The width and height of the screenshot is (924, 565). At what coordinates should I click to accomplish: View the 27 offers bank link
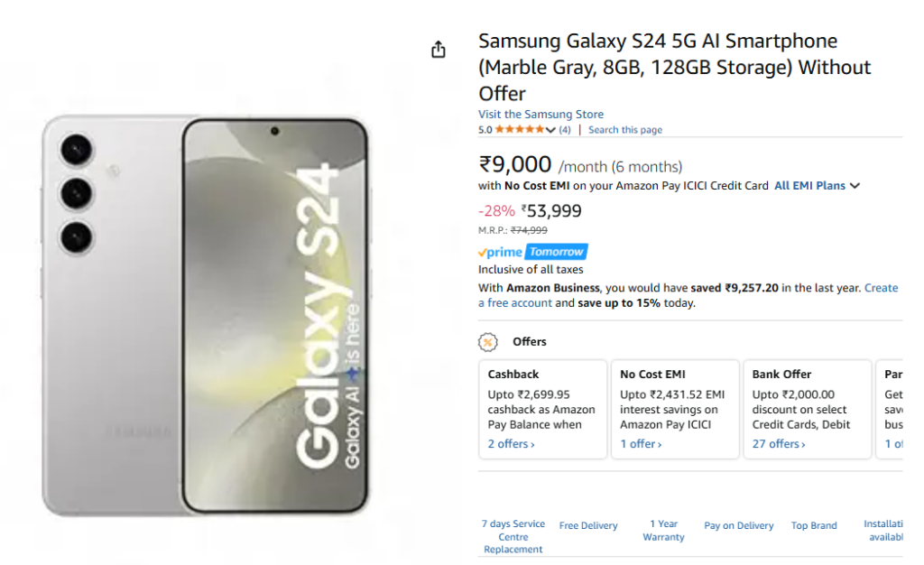pos(779,444)
